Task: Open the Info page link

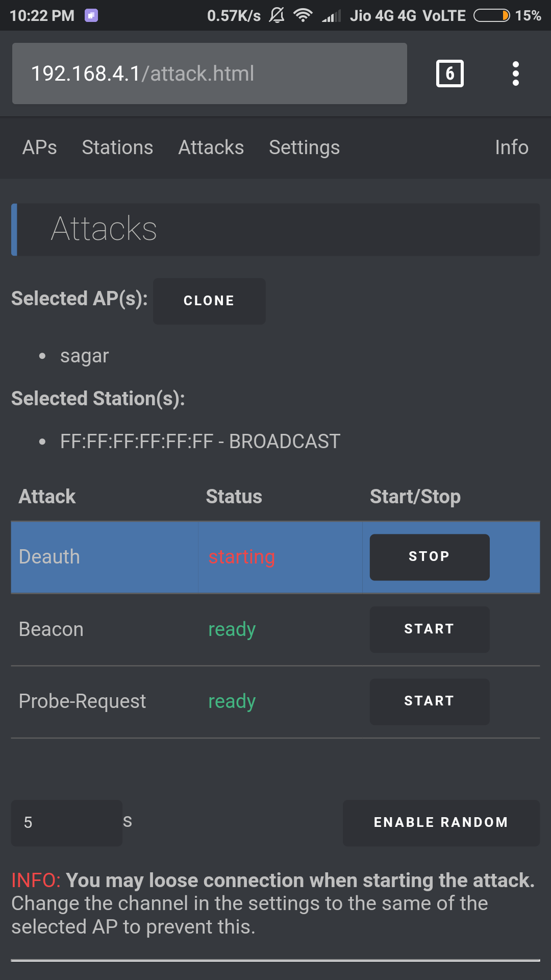Action: click(511, 148)
